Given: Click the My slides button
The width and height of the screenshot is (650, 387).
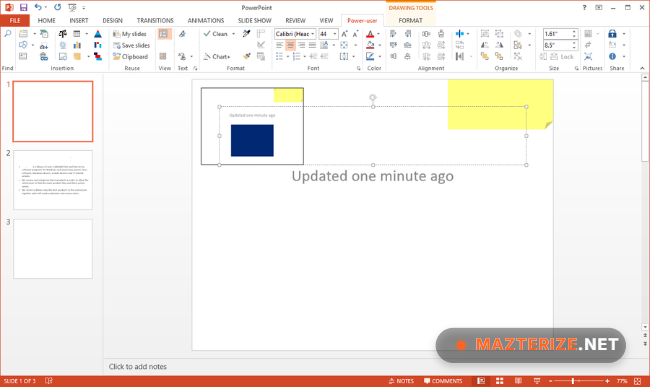Looking at the screenshot, I should [130, 34].
